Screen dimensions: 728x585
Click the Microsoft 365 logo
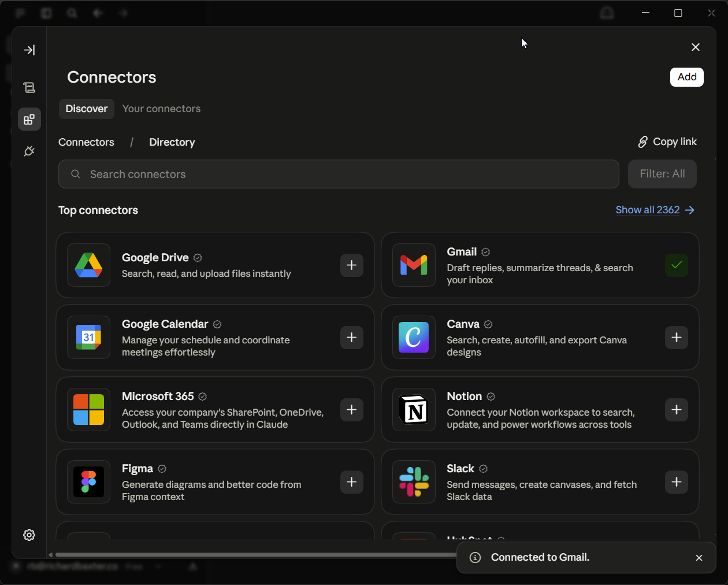click(x=89, y=410)
